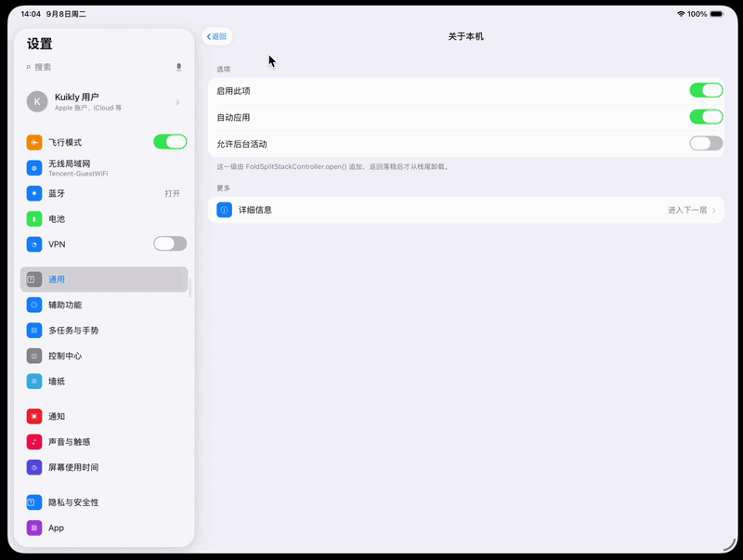Click the Multitasking & Gestures icon

[x=34, y=331]
